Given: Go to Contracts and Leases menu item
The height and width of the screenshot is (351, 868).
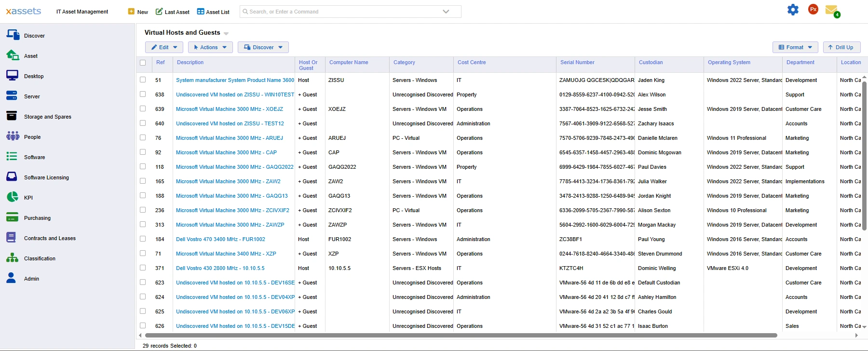Looking at the screenshot, I should pyautogui.click(x=50, y=238).
